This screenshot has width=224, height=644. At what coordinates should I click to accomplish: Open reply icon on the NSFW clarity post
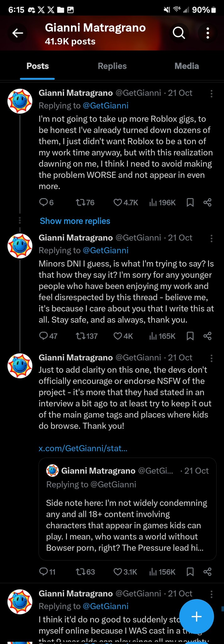coord(43,571)
